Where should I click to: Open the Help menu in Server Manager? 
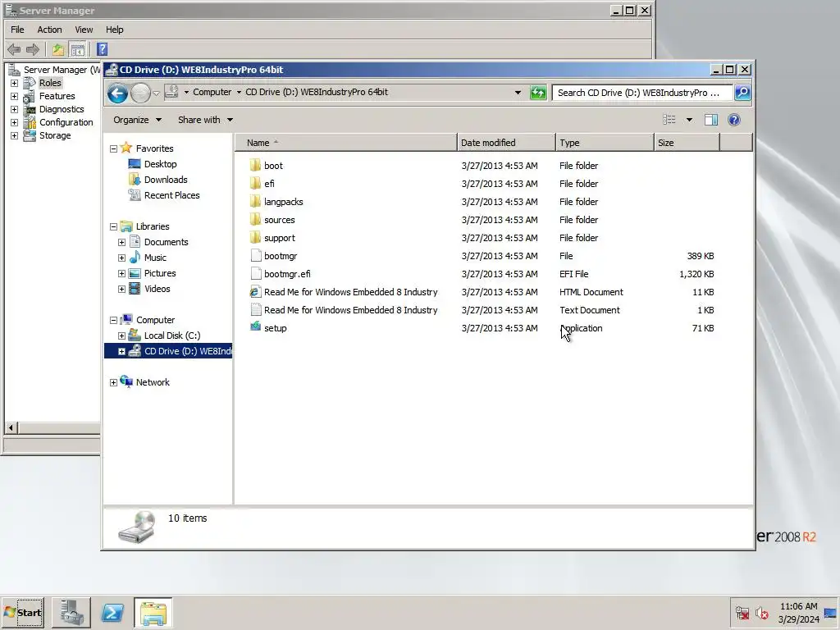pos(114,30)
